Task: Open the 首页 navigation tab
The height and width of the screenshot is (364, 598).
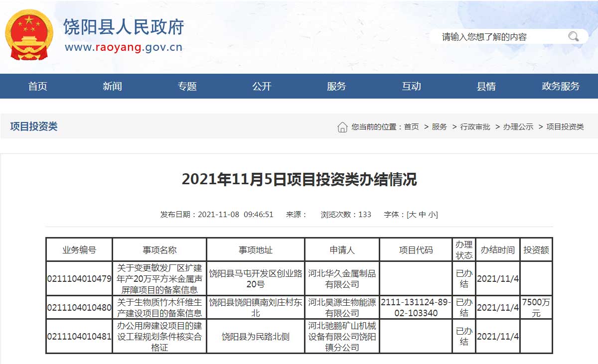Action: click(37, 86)
